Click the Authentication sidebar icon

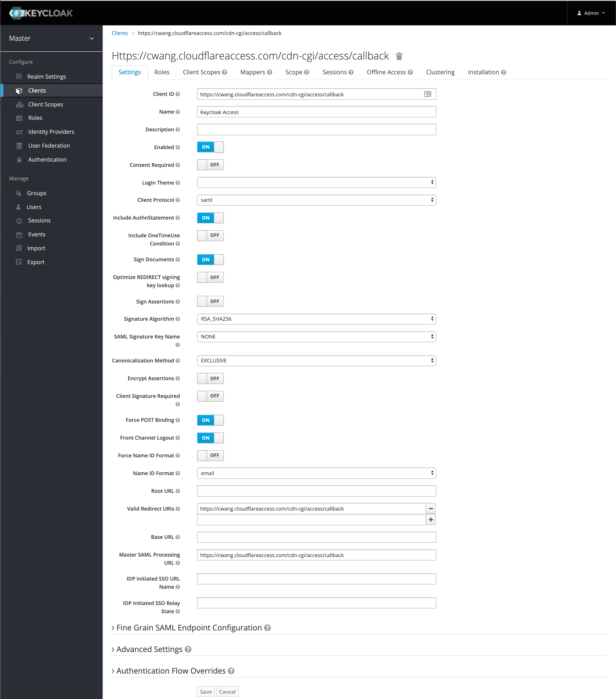pyautogui.click(x=20, y=159)
